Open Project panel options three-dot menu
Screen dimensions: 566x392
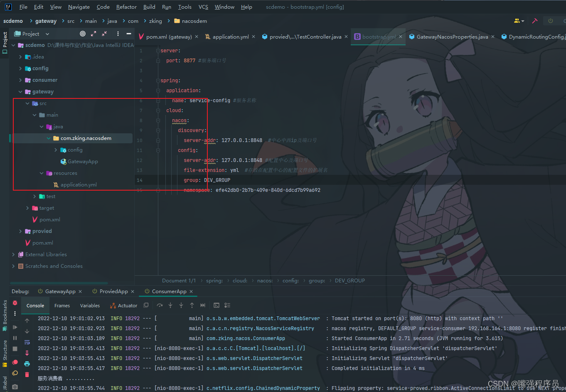pyautogui.click(x=118, y=34)
